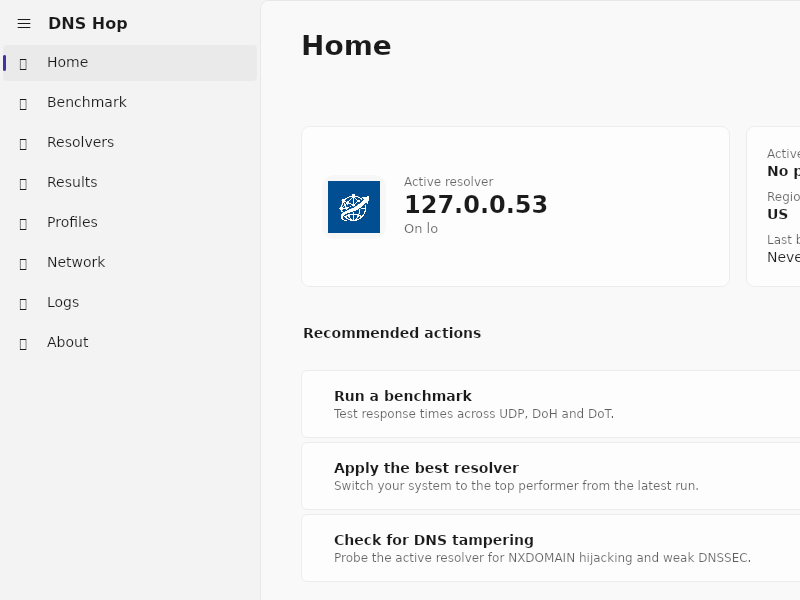The width and height of the screenshot is (800, 600).
Task: Select the Run a benchmark action
Action: click(x=551, y=404)
